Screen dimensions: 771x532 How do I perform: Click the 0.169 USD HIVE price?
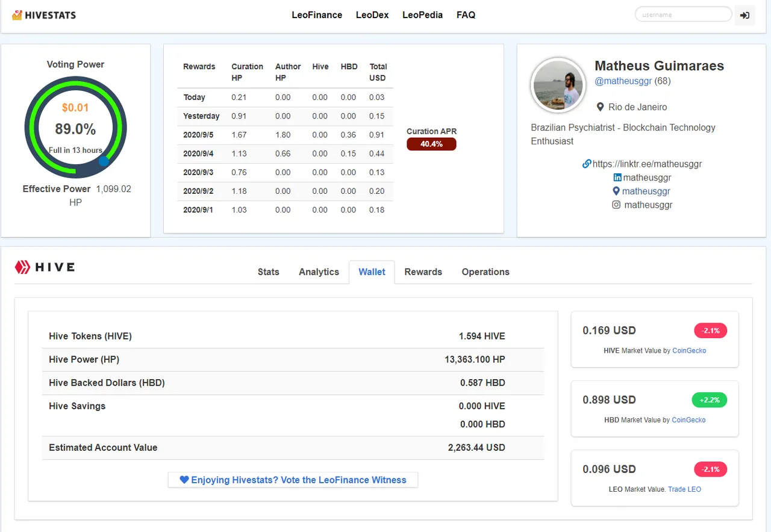pyautogui.click(x=609, y=330)
